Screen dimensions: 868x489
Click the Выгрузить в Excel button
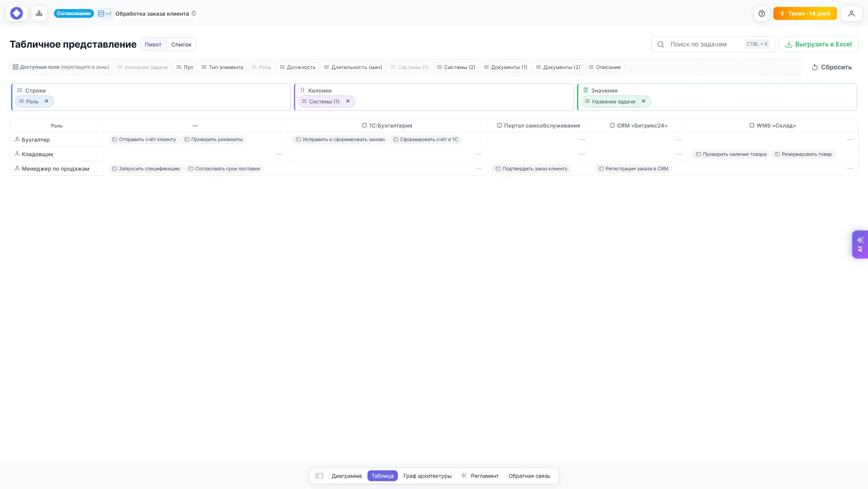pyautogui.click(x=819, y=44)
